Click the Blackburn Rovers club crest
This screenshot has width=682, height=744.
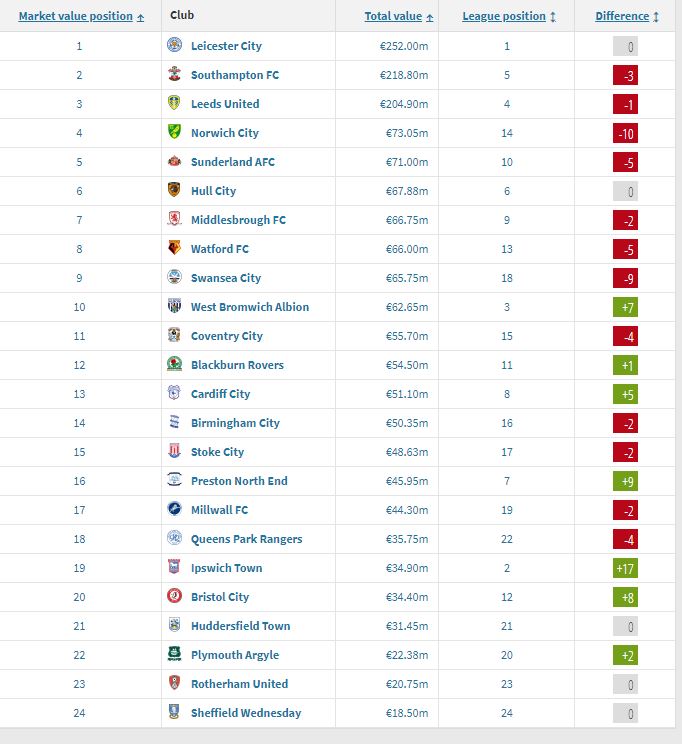[174, 365]
